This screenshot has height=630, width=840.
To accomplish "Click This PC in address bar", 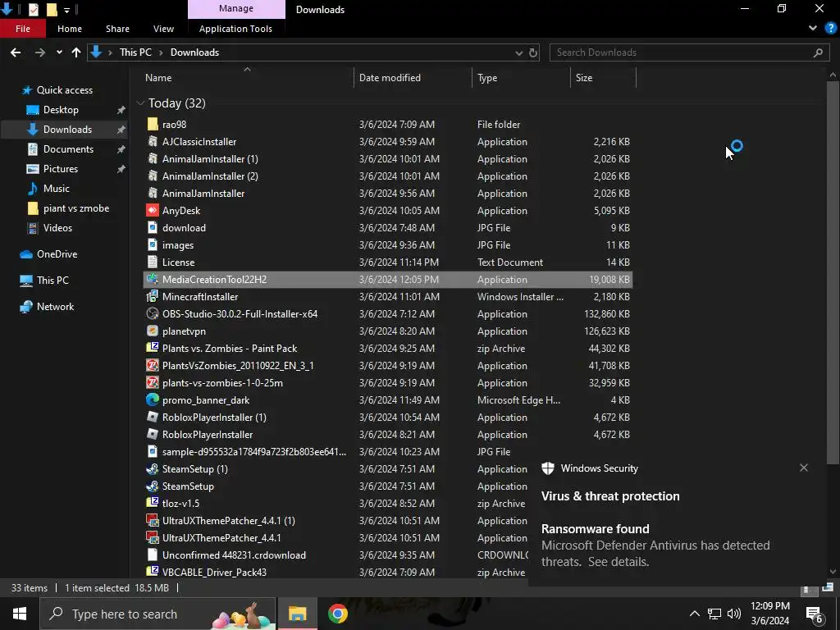I will coord(135,52).
